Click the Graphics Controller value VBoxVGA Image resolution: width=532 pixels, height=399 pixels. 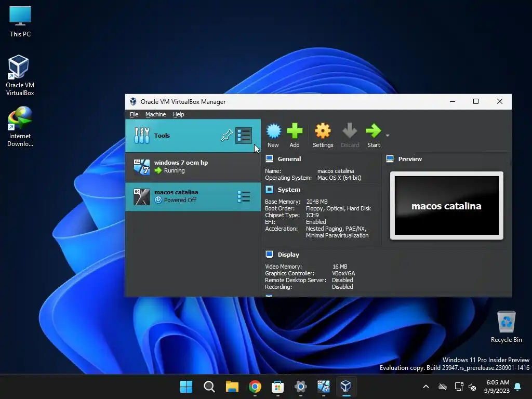coord(343,273)
